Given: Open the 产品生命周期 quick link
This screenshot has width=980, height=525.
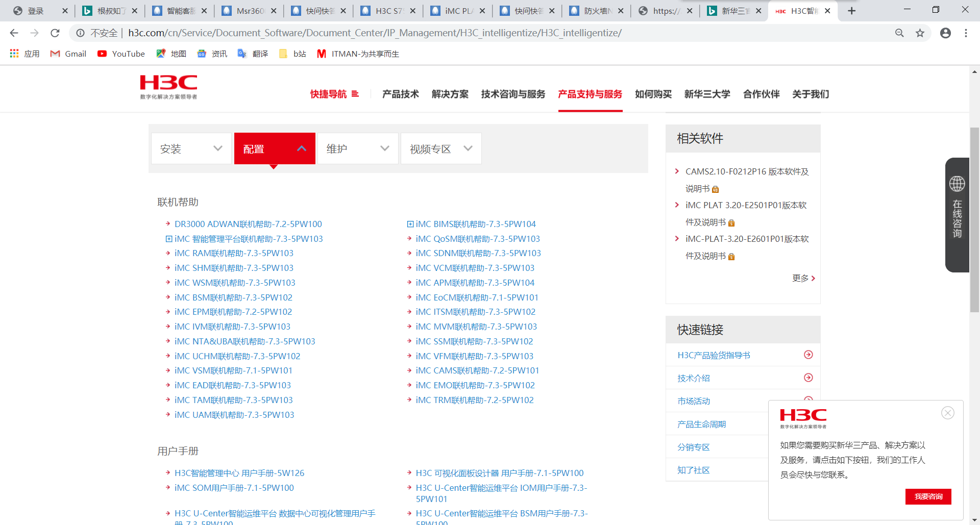Looking at the screenshot, I should click(x=702, y=424).
